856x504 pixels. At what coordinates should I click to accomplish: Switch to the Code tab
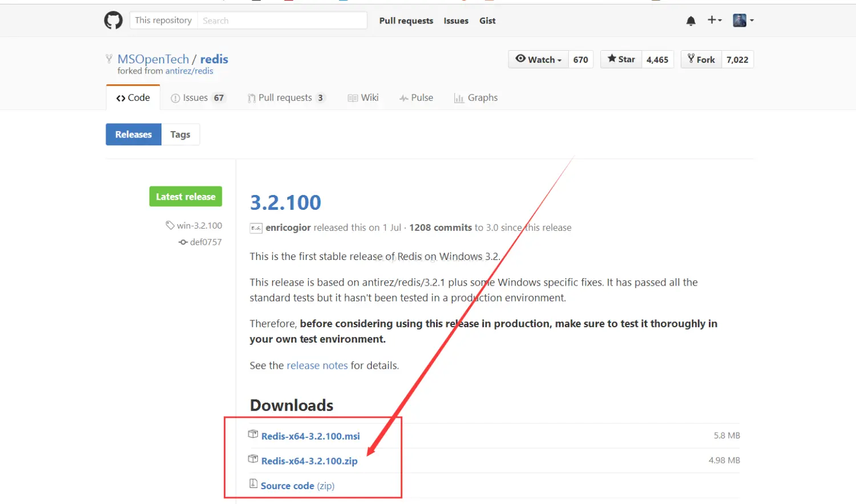click(133, 97)
